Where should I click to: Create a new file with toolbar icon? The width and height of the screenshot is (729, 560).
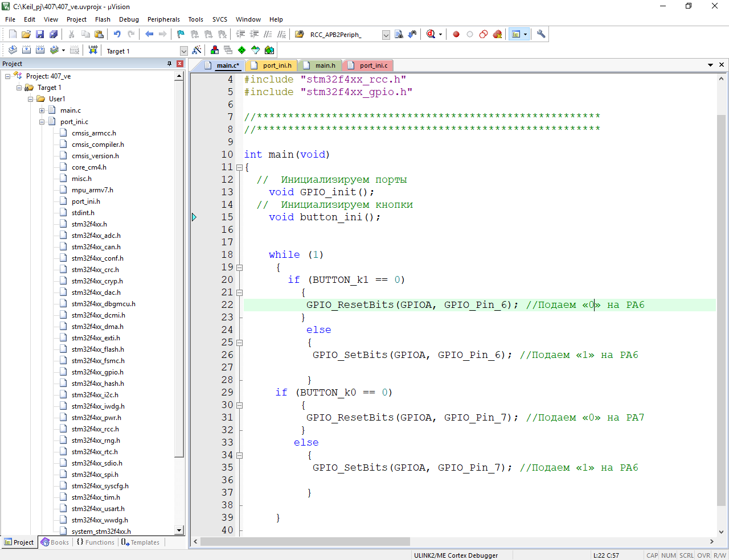click(x=13, y=34)
